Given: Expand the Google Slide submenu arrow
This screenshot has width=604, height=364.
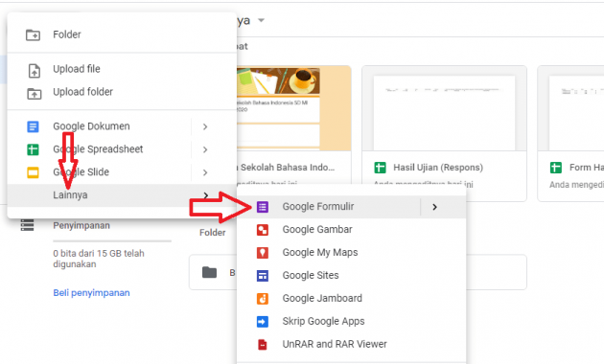Looking at the screenshot, I should [x=205, y=172].
